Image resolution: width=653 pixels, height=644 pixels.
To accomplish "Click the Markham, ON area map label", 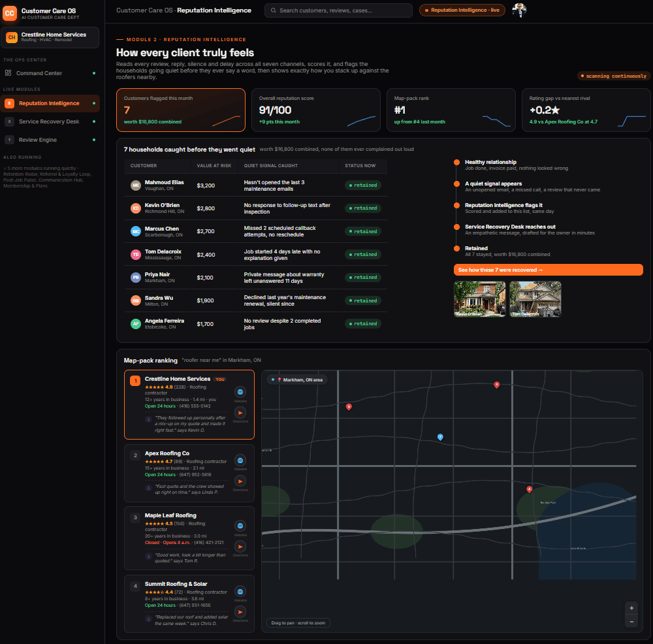I will [297, 380].
